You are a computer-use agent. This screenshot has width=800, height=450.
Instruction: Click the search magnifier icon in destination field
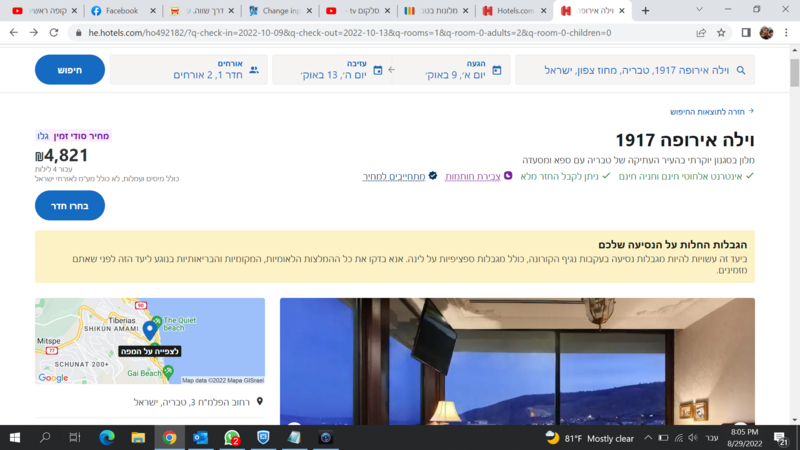pyautogui.click(x=741, y=70)
